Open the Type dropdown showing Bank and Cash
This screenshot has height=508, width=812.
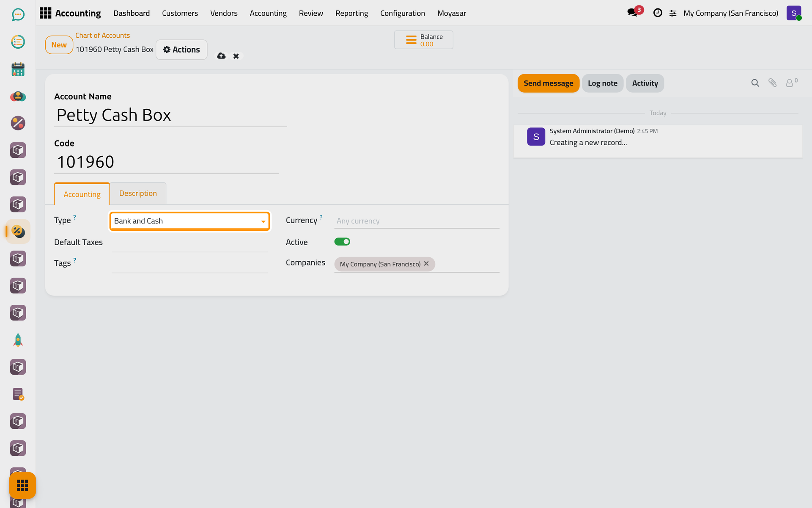(189, 221)
